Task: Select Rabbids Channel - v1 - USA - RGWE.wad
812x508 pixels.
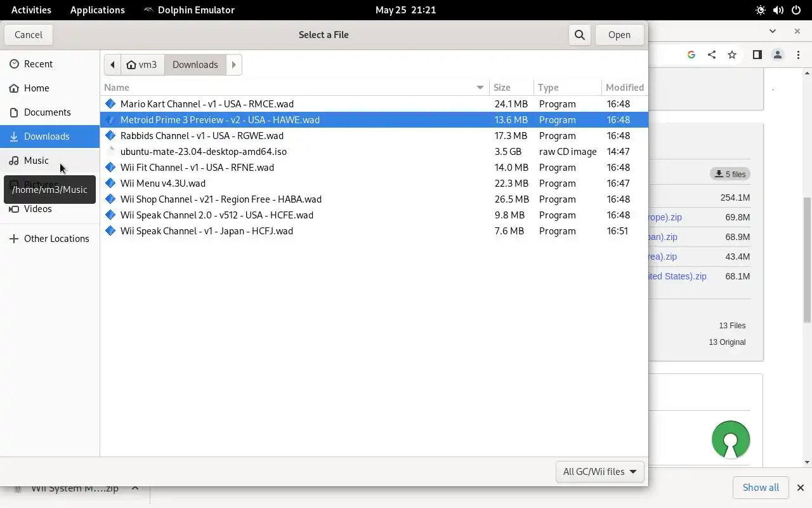Action: tap(374, 135)
